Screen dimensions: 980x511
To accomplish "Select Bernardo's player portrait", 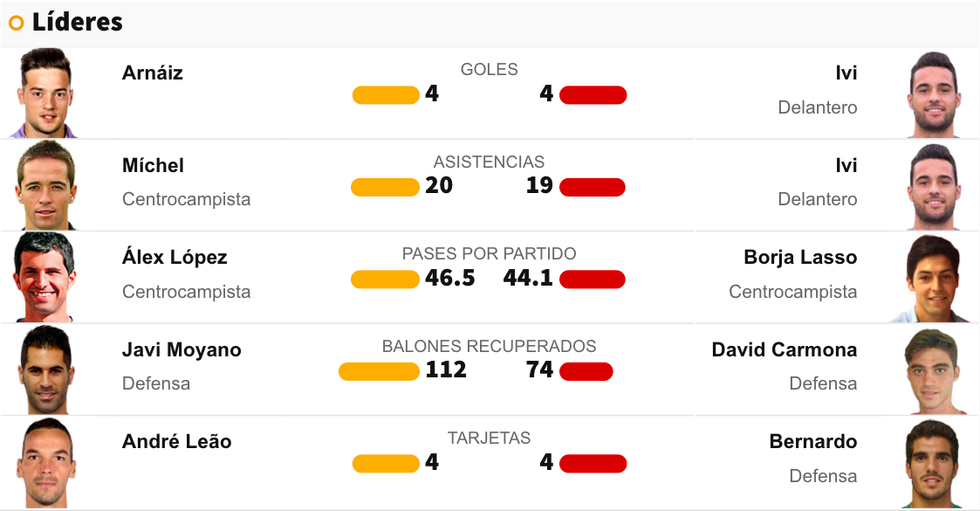I will [x=934, y=462].
